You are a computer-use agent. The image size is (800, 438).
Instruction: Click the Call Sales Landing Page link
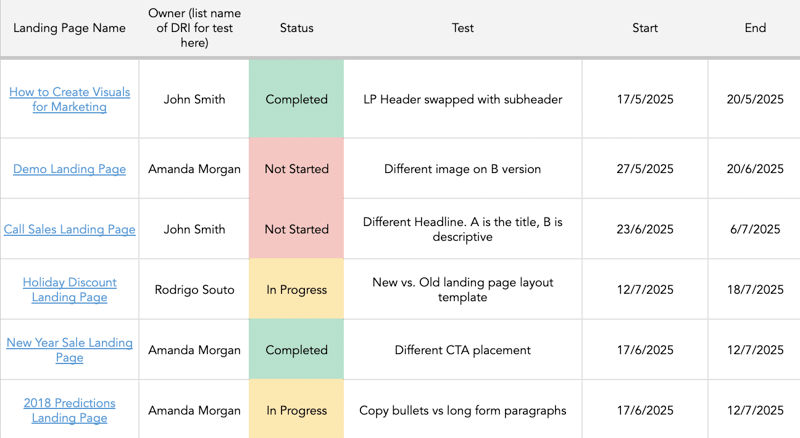coord(69,229)
